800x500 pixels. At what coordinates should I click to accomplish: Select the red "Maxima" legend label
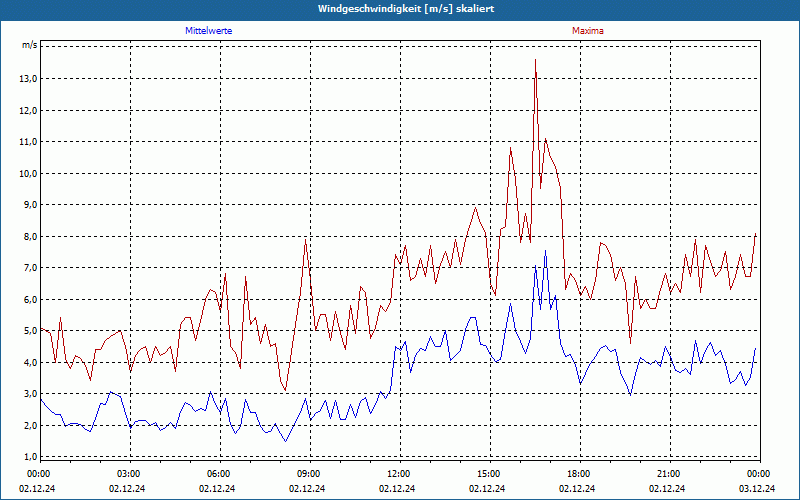click(588, 31)
